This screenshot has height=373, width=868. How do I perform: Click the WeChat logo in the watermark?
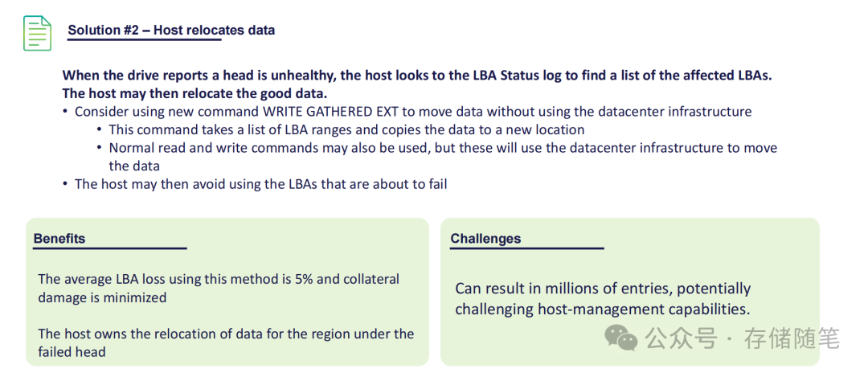[621, 338]
